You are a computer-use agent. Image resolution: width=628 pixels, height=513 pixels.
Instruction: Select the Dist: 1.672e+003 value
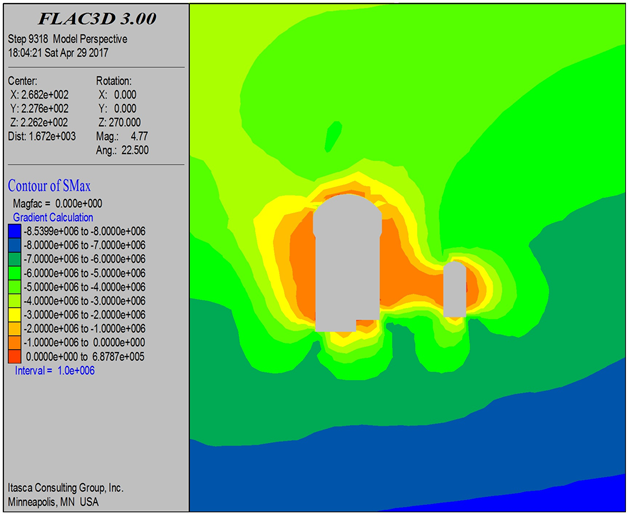coord(45,137)
